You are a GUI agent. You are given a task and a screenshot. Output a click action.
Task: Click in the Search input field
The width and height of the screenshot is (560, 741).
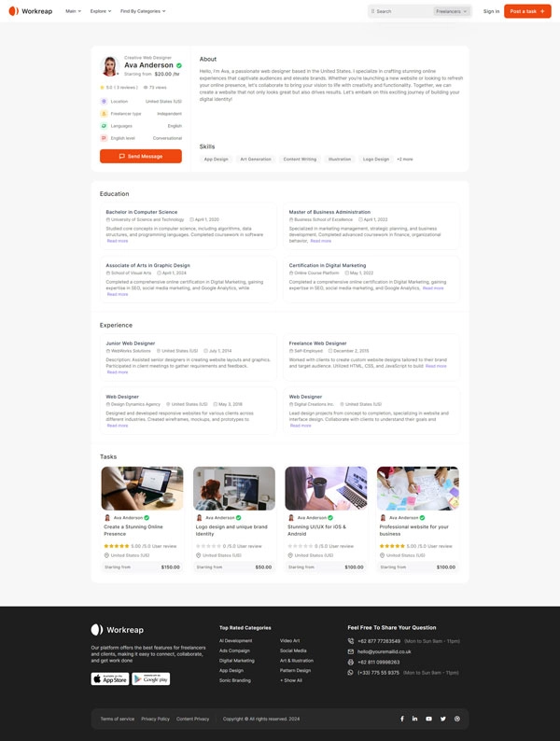pyautogui.click(x=399, y=11)
